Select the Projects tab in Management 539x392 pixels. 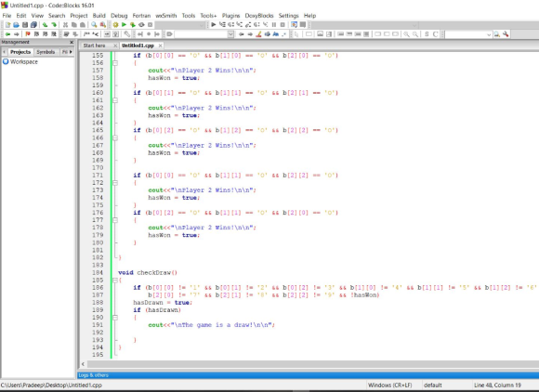click(20, 52)
